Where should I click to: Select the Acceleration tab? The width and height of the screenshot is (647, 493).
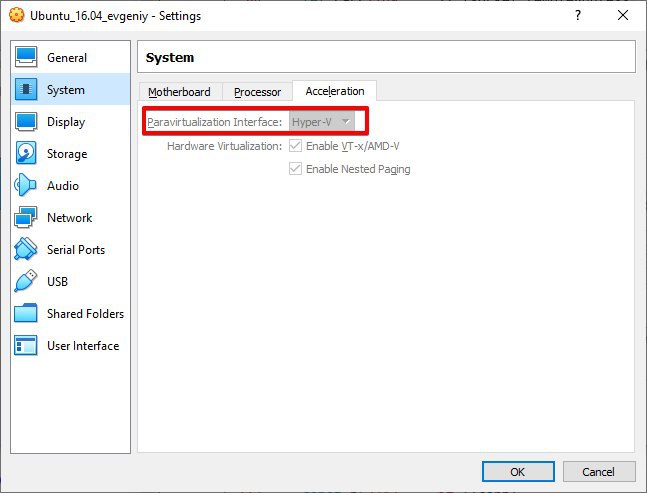335,91
